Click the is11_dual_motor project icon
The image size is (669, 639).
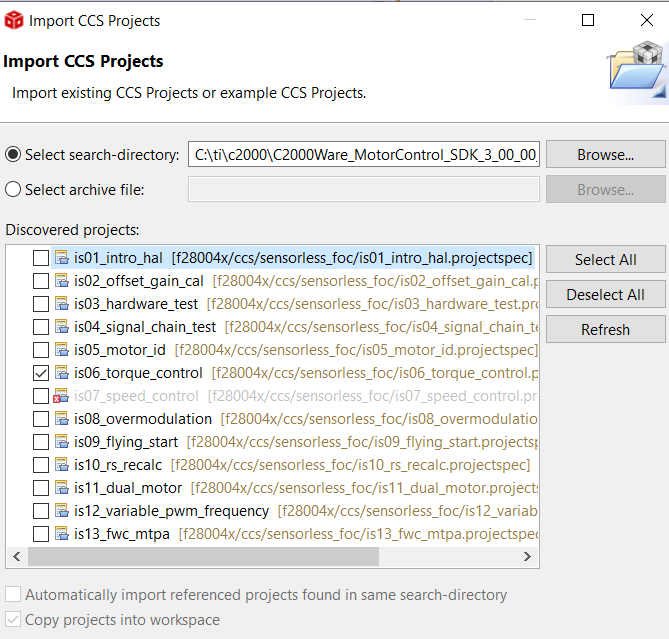(61, 488)
